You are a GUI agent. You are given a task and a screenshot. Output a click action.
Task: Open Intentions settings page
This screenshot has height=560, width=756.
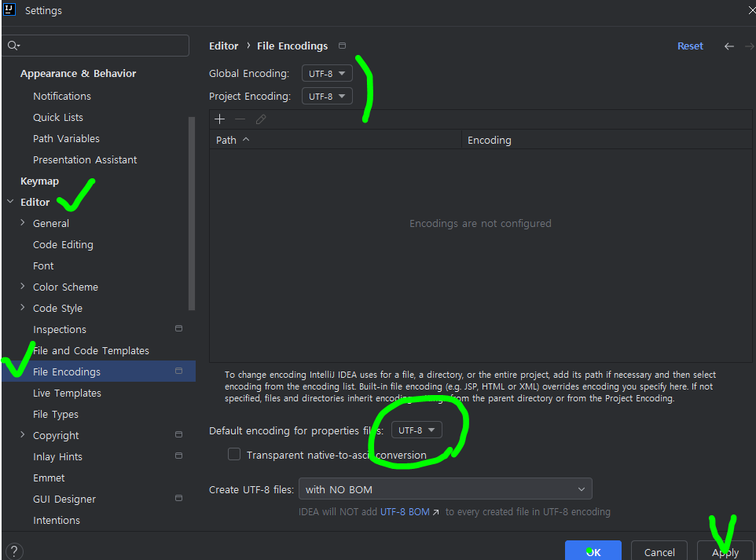coord(57,520)
